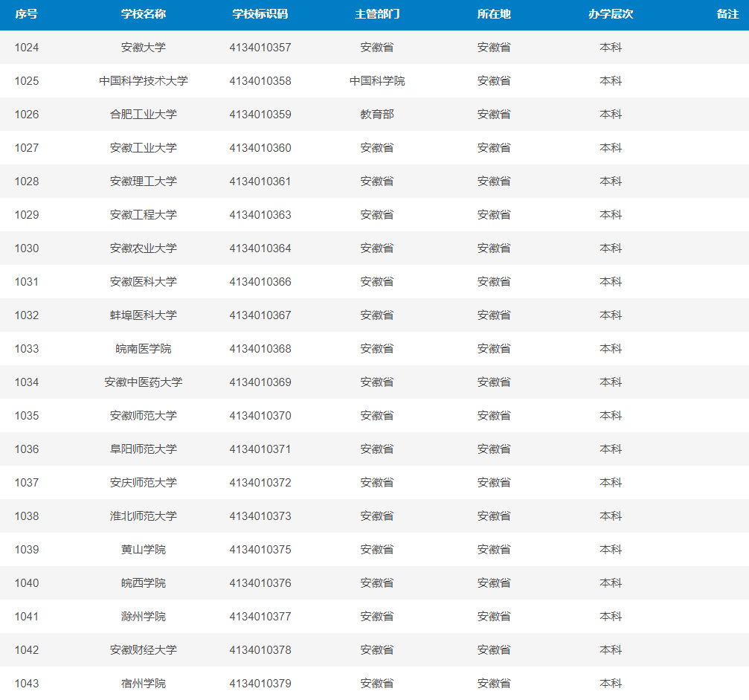The height and width of the screenshot is (700, 749).
Task: Select school name 安庆师范大学
Action: tap(144, 482)
